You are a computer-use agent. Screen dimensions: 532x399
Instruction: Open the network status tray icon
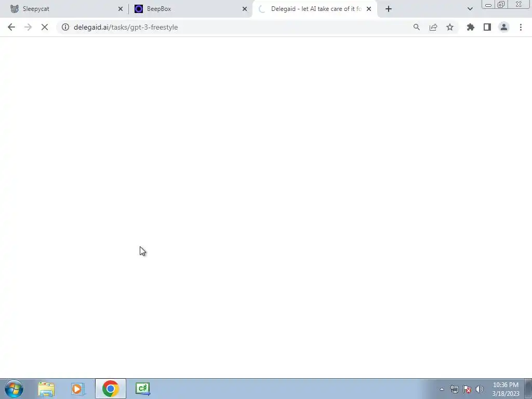454,389
